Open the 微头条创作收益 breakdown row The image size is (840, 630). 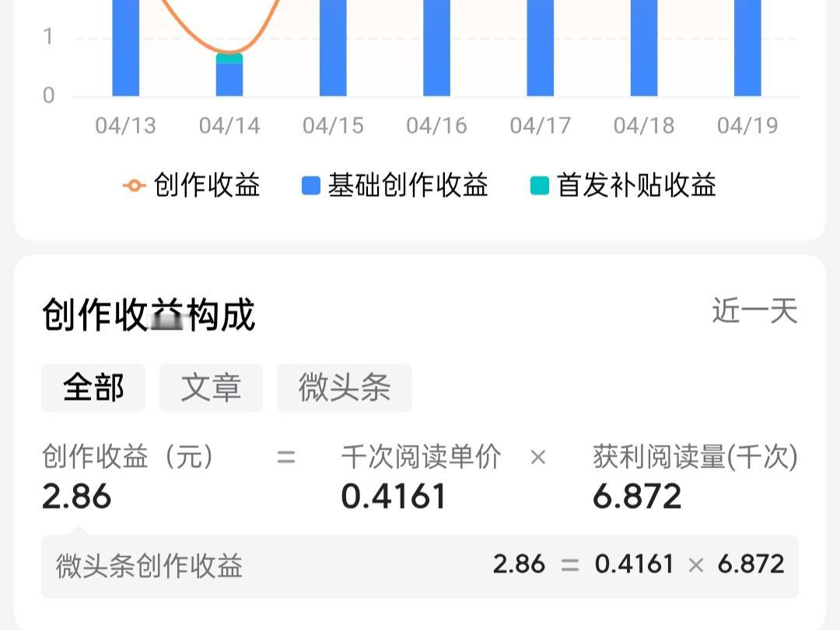[420, 565]
